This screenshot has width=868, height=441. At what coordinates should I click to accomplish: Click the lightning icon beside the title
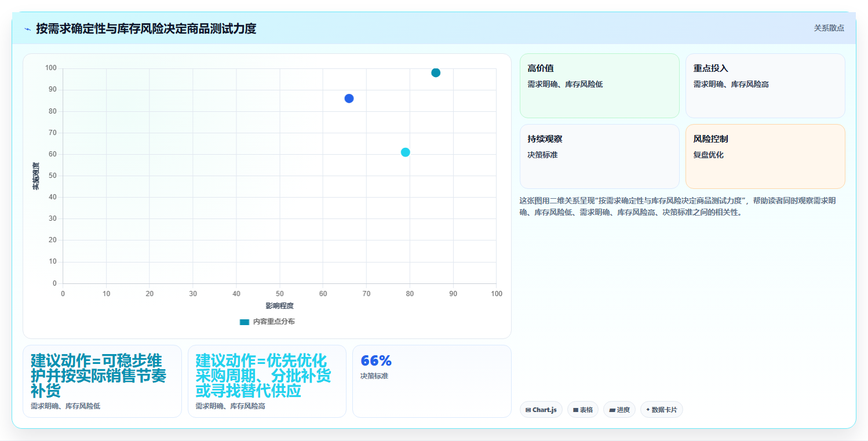[27, 28]
